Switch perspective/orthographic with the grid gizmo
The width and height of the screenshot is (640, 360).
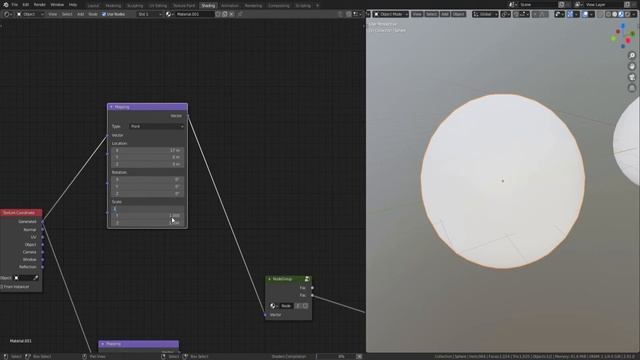click(632, 88)
